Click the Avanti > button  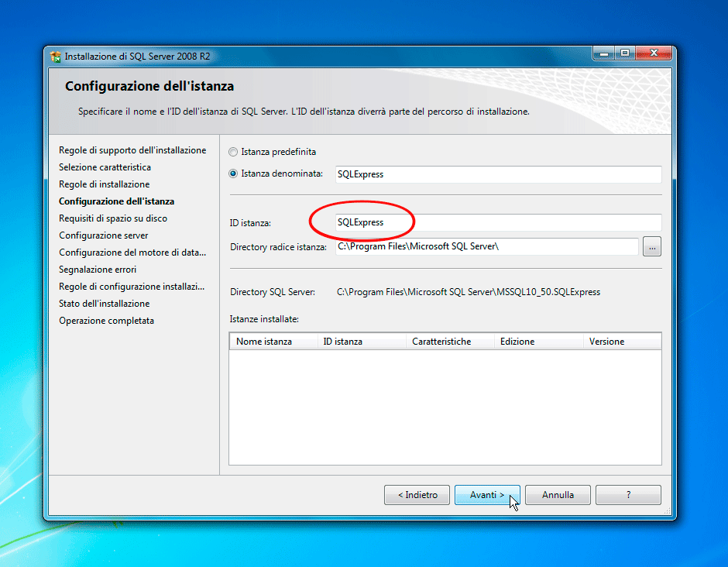487,495
